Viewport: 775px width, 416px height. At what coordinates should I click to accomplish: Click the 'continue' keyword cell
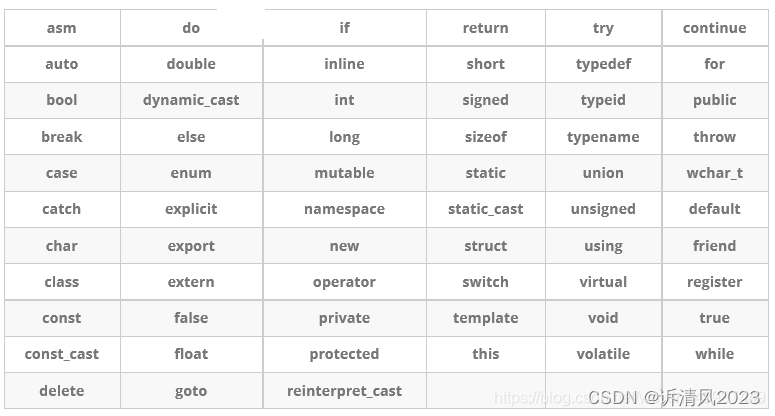715,28
